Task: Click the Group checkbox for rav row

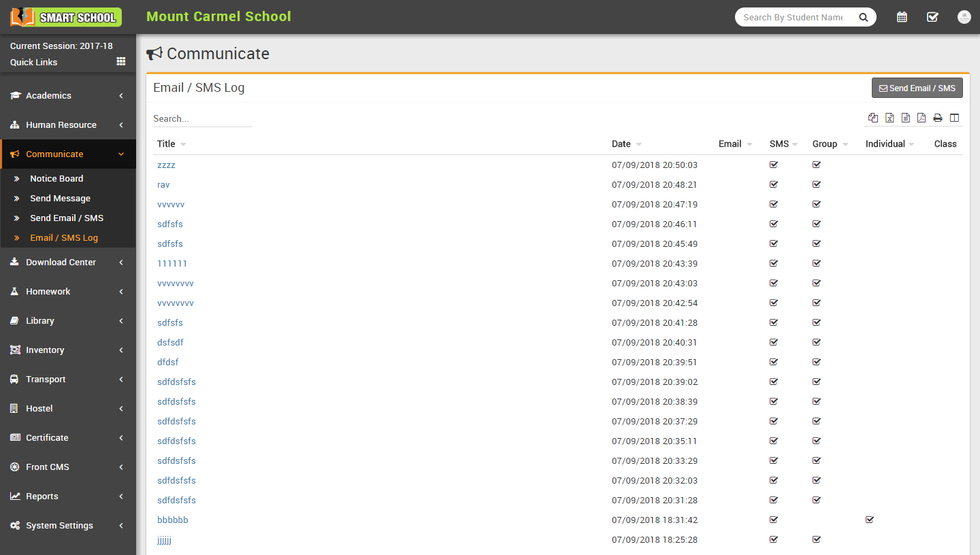Action: [817, 184]
